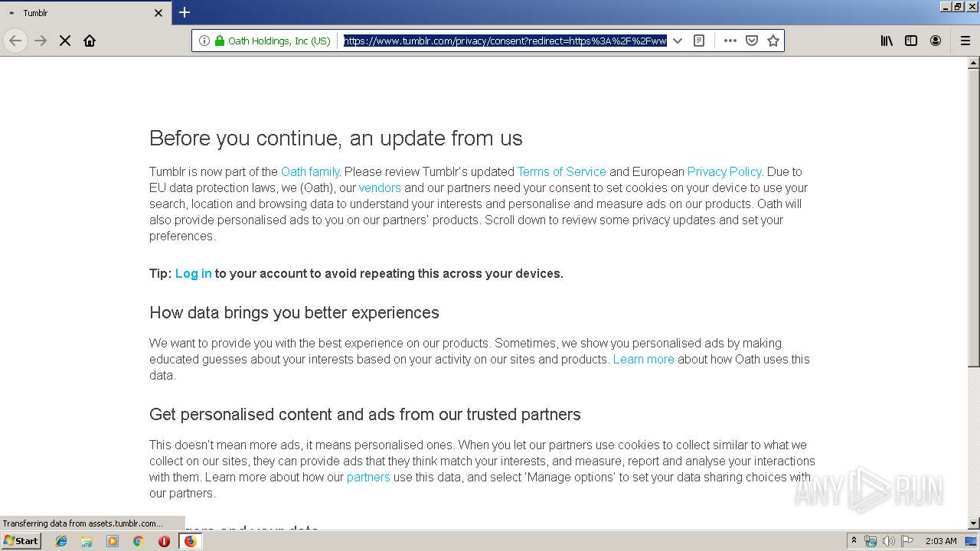The height and width of the screenshot is (551, 980).
Task: Launch Internet Explorer from taskbar
Action: coord(61,541)
